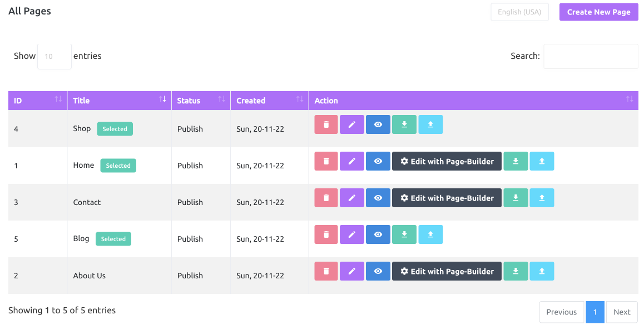Viewport: 644px width, 335px height.
Task: Open the eye preview icon for the Shop row
Action: [378, 124]
